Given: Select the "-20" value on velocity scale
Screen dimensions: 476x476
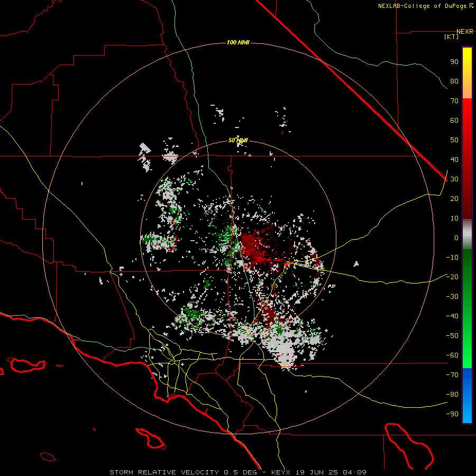Looking at the screenshot, I should (x=452, y=277).
